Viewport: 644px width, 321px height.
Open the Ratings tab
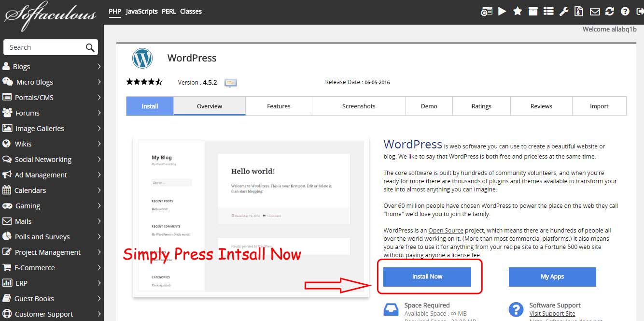481,106
